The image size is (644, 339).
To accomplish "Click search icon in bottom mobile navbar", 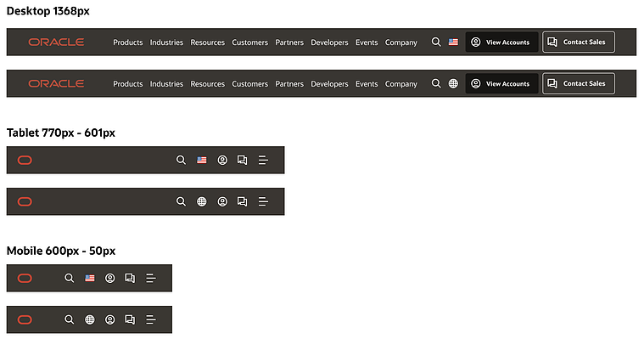I will tap(70, 319).
